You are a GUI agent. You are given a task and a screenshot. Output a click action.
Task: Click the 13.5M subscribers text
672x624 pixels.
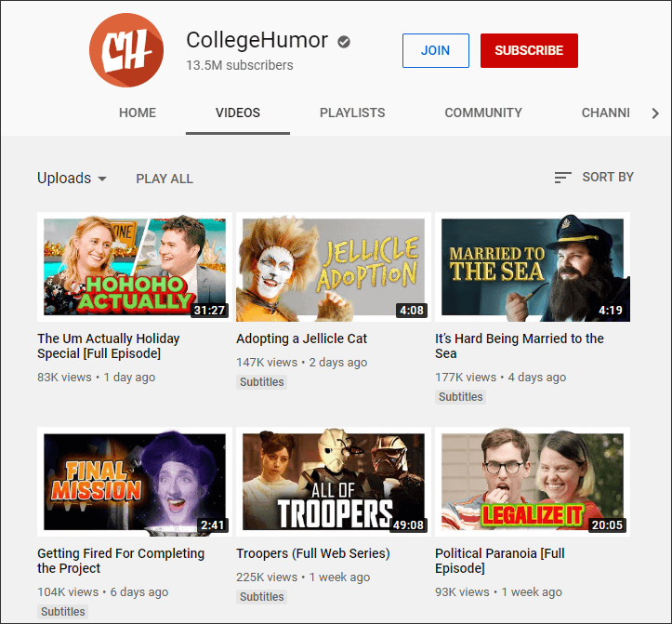240,65
